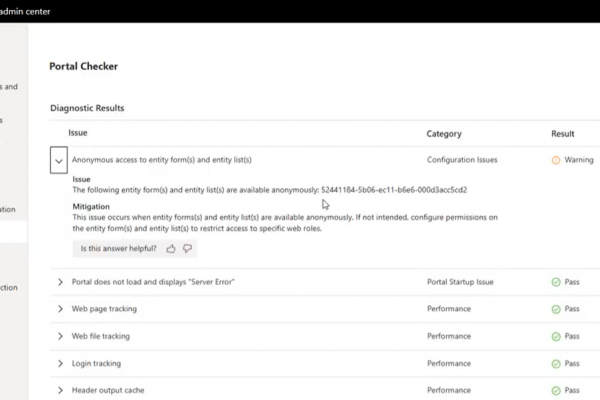
Task: Click Pass checkmark icon for Login tracking
Action: pyautogui.click(x=556, y=363)
